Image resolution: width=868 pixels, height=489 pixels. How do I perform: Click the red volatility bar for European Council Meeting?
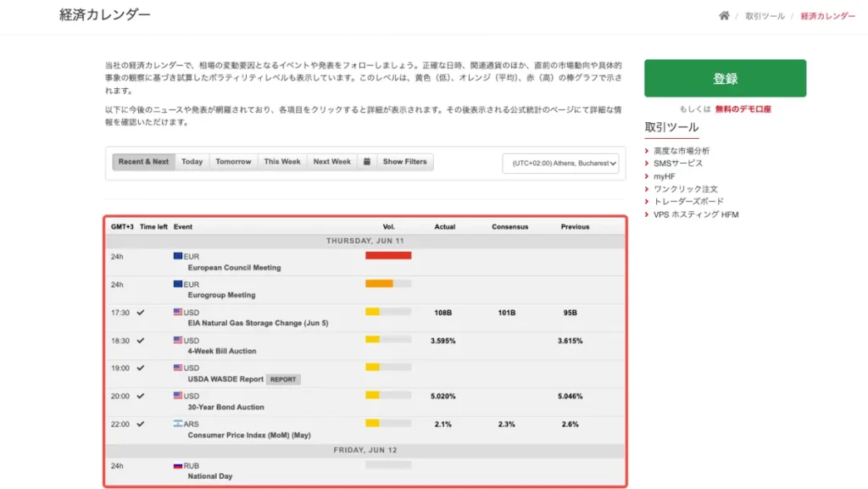388,256
